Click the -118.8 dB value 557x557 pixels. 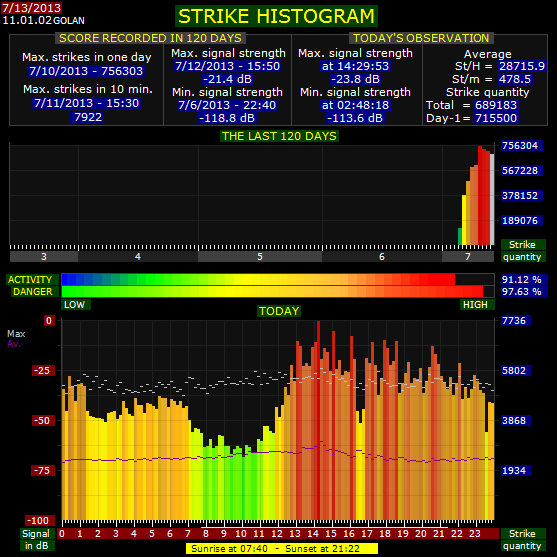point(227,118)
